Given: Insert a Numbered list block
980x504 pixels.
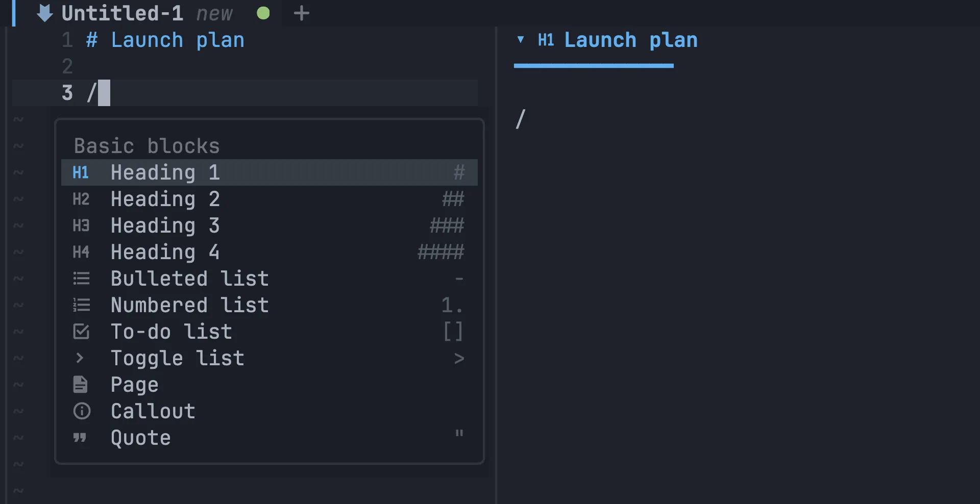Looking at the screenshot, I should click(269, 305).
